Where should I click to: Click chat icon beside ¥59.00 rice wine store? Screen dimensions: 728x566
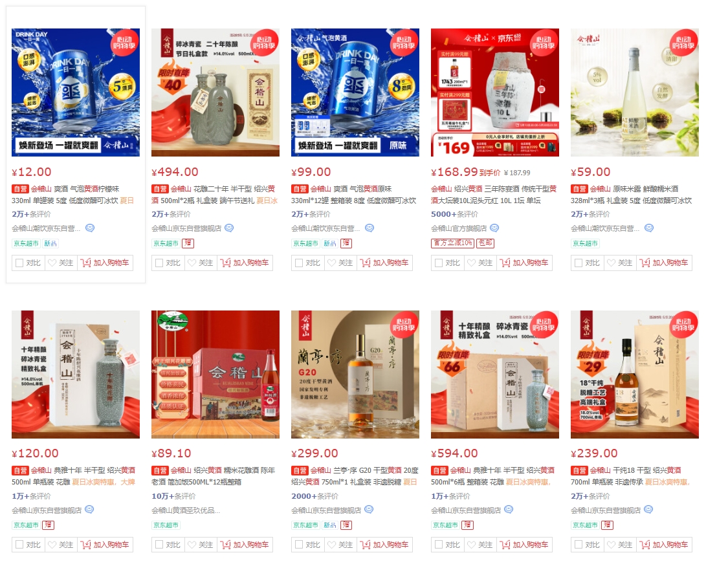(x=649, y=228)
